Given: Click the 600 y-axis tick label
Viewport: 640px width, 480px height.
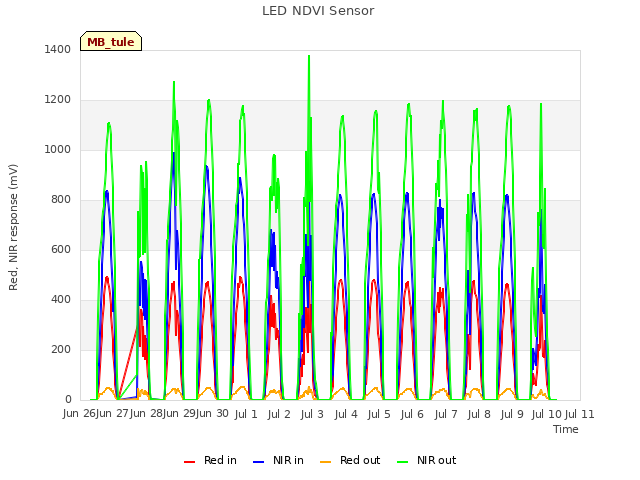Looking at the screenshot, I should (61, 249).
